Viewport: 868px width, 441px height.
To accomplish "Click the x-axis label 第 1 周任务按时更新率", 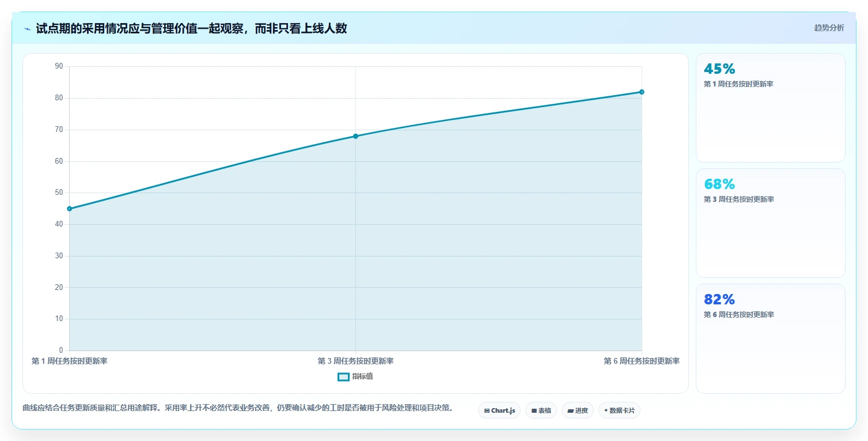I will [x=69, y=361].
